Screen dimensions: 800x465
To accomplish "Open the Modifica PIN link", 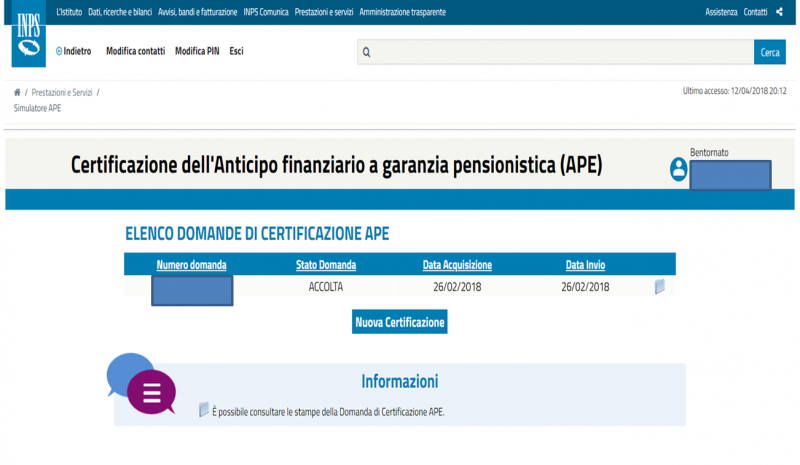I will coord(197,51).
